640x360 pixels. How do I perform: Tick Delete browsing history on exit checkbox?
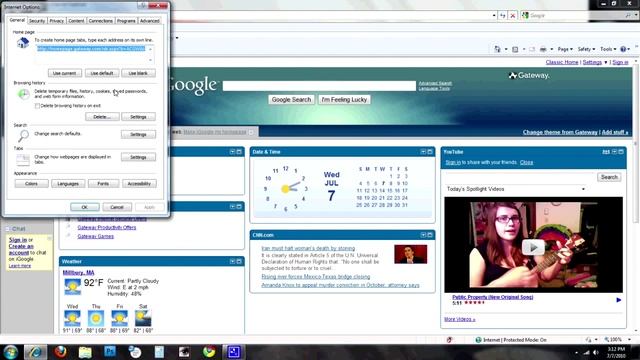[37, 106]
